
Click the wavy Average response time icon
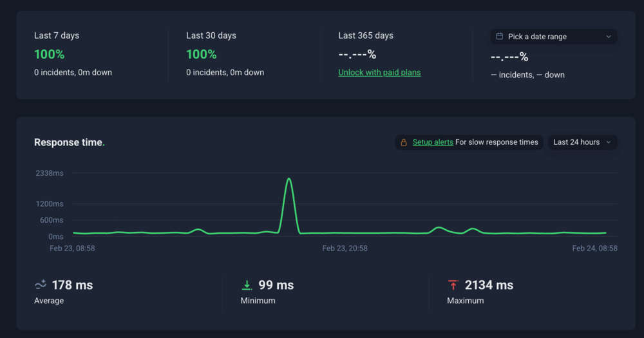[x=41, y=285]
